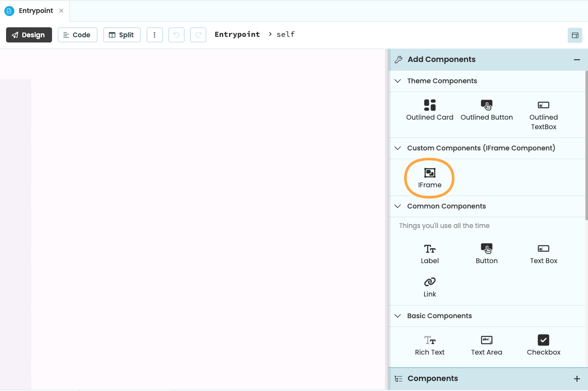The height and width of the screenshot is (391, 588).
Task: Select the Rich Text component icon
Action: [429, 340]
